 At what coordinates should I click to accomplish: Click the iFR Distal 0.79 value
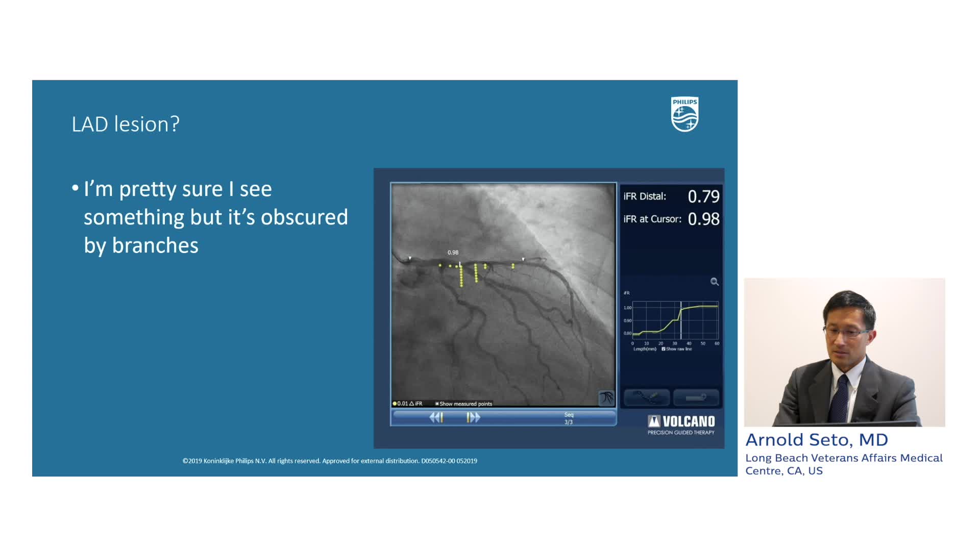pyautogui.click(x=703, y=196)
